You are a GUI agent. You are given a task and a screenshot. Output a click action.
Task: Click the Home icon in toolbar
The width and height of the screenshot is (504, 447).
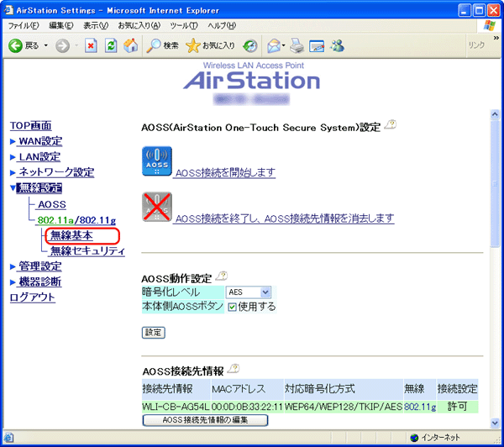point(130,45)
